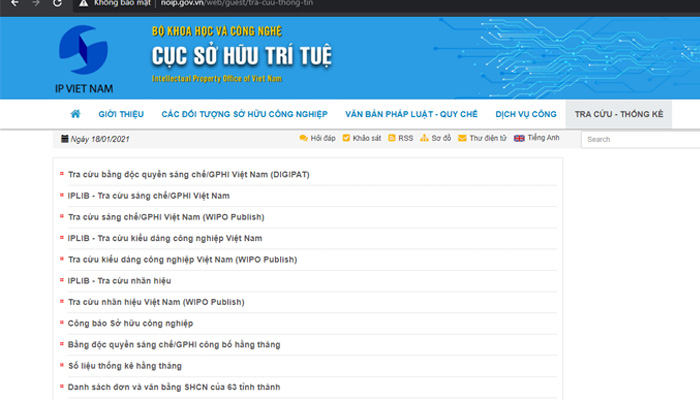
Task: Open CÁC ĐỐI TƯỢNG SỞ HỮU CÔNG NGHIỆP menu
Action: 244,114
